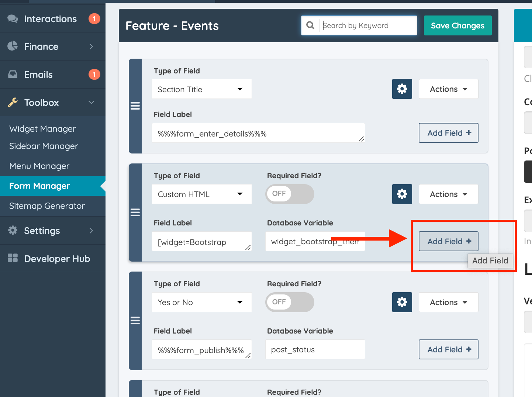Edit Database Variable post_status field
532x397 pixels.
coord(315,349)
